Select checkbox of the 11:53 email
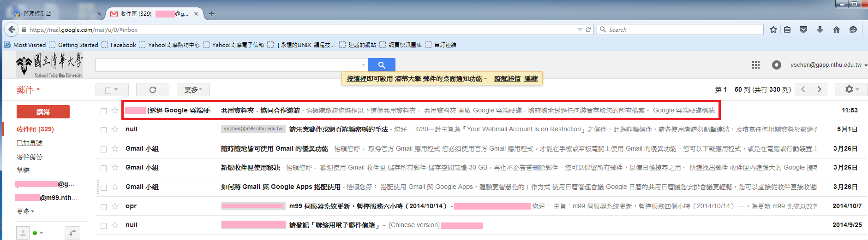This screenshot has width=868, height=240. pos(103,111)
